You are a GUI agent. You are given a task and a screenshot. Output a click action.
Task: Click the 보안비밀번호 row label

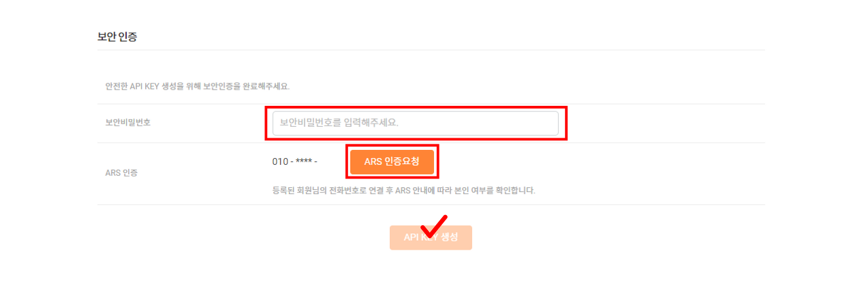click(127, 123)
